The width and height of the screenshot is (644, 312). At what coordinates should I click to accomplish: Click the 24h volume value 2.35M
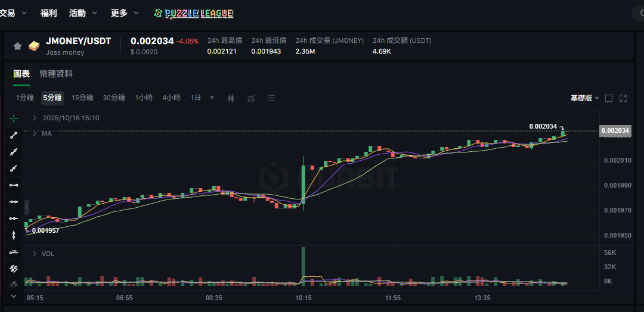pyautogui.click(x=305, y=52)
